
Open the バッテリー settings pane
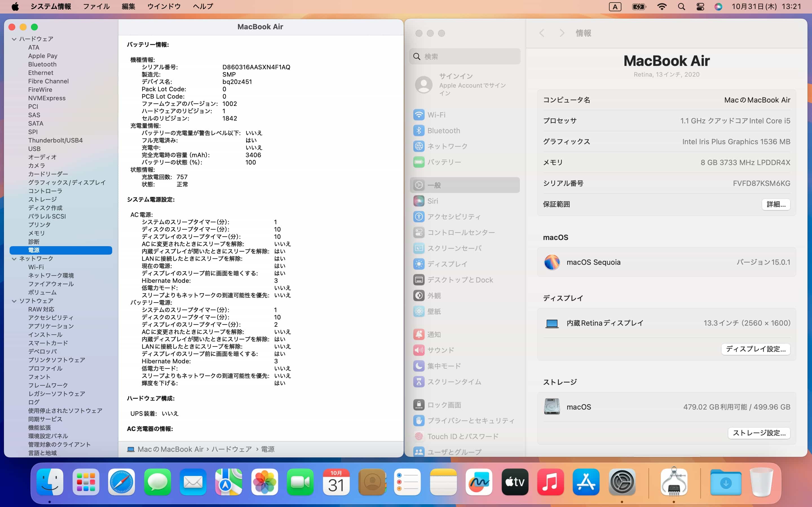(443, 162)
